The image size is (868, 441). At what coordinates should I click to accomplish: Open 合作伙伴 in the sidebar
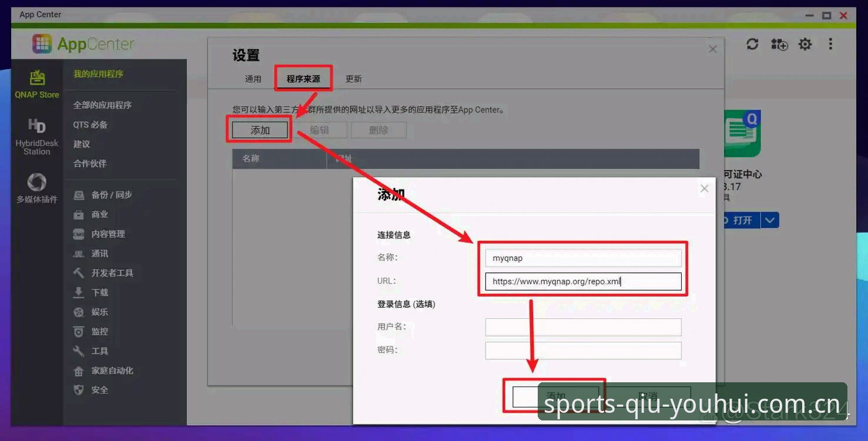click(90, 163)
